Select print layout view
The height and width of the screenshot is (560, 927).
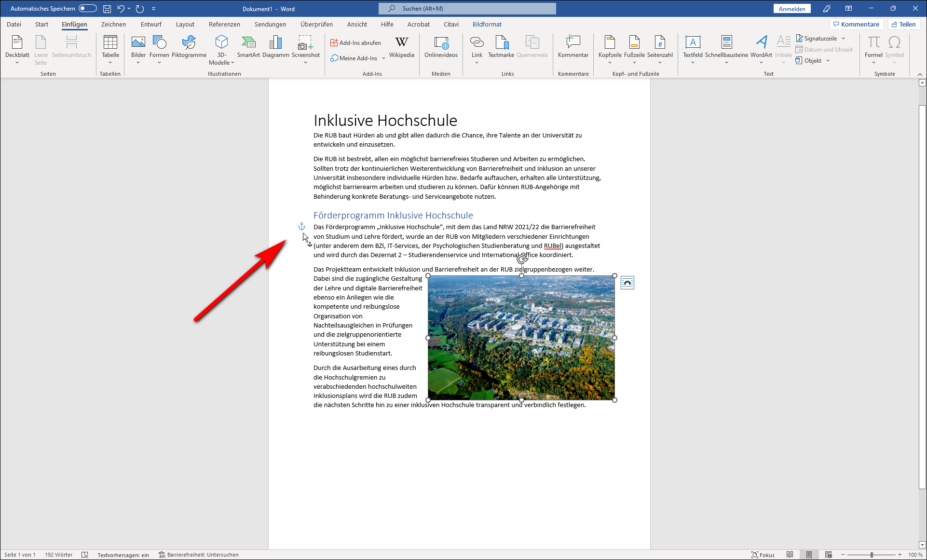coord(809,555)
